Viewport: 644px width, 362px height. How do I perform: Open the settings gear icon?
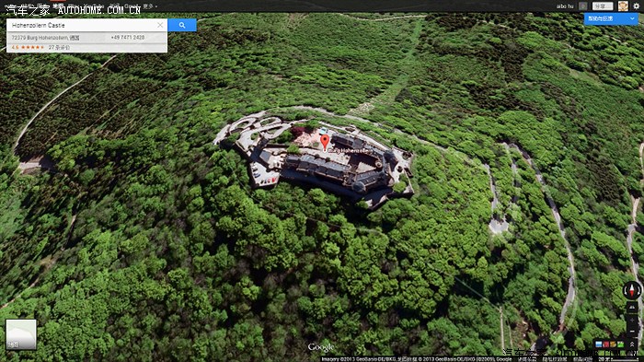[637, 6]
